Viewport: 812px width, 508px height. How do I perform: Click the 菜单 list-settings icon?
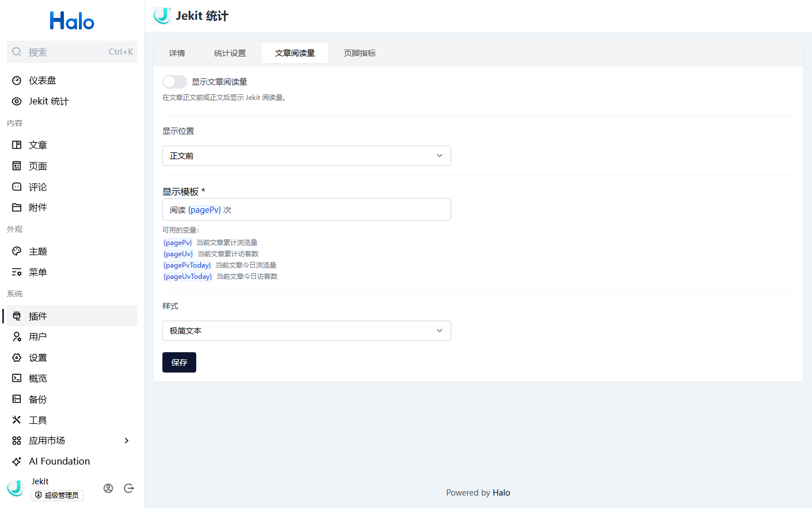coord(17,272)
